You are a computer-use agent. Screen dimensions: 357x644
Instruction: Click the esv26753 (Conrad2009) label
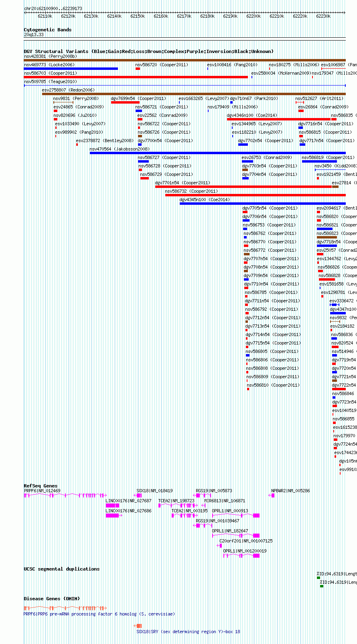click(267, 157)
